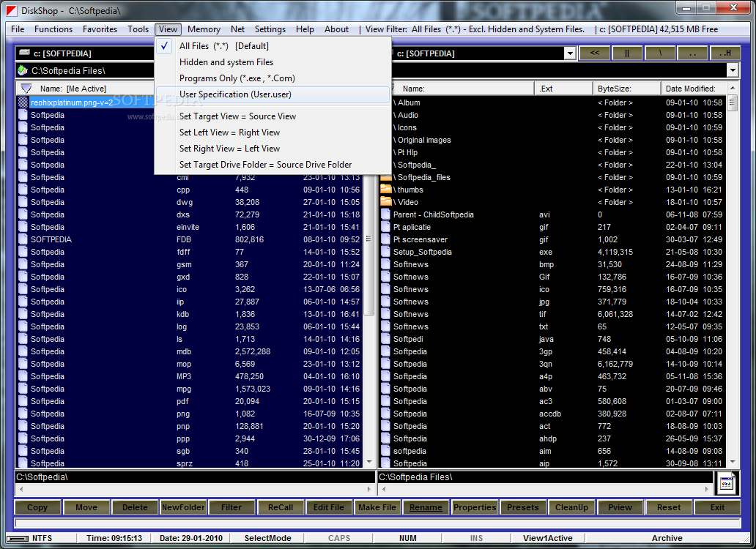This screenshot has width=756, height=549.
Task: Click the View1Active status bar entry
Action: pyautogui.click(x=548, y=538)
